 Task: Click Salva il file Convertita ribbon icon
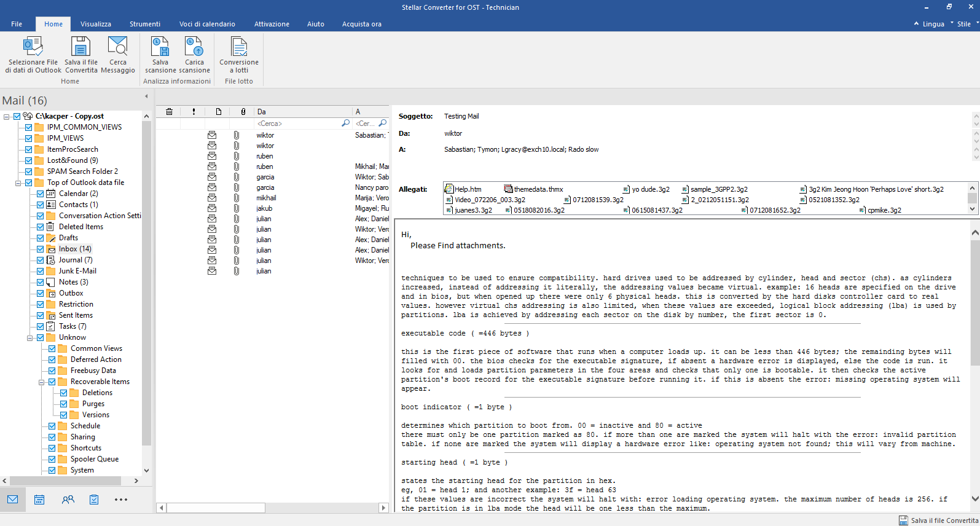click(x=80, y=47)
